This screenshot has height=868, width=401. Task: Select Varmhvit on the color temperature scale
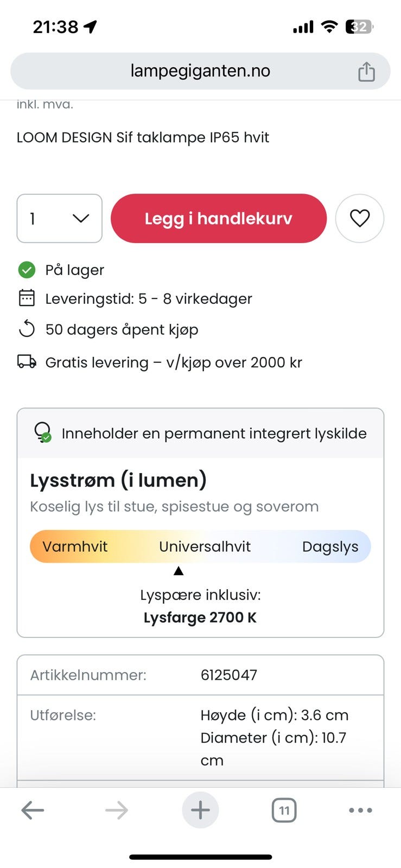[75, 546]
